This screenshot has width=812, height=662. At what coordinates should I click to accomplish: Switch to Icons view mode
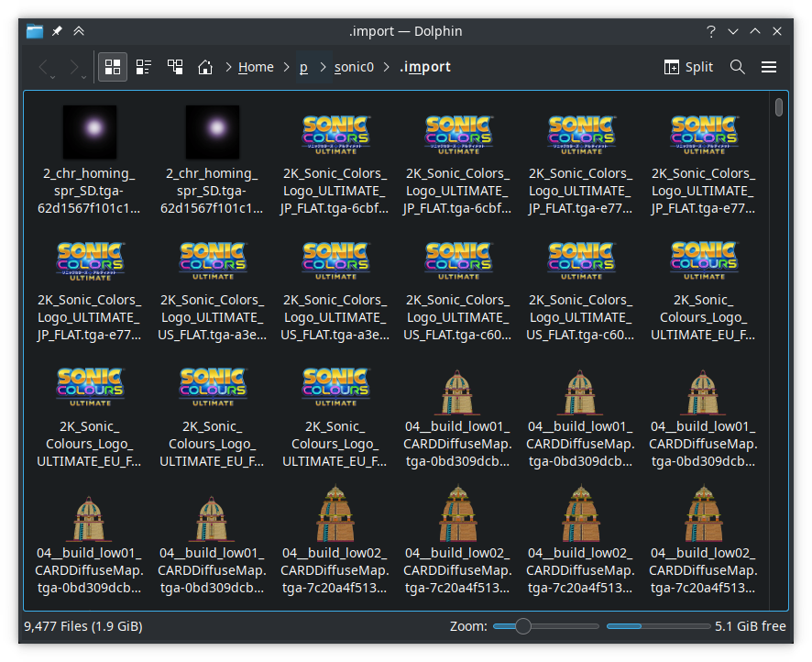click(x=113, y=67)
